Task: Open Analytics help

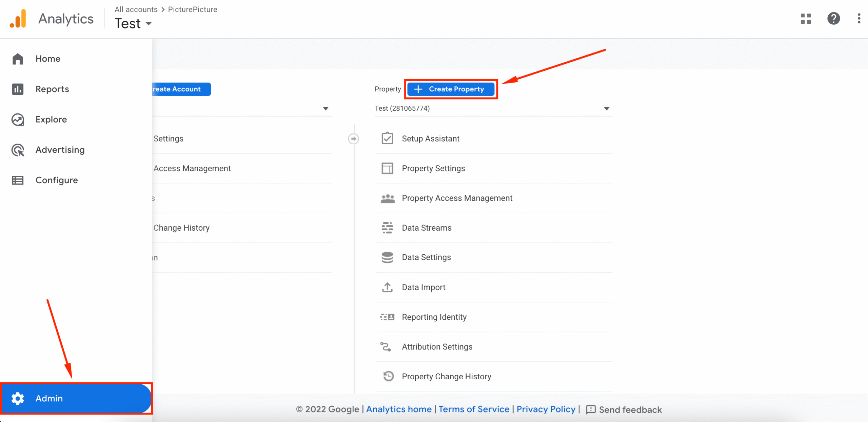Action: pos(834,19)
